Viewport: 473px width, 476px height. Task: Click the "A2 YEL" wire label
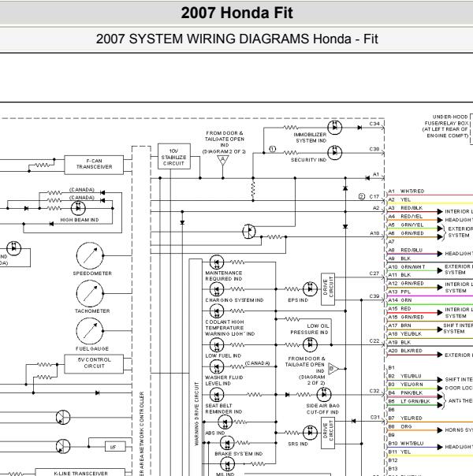(x=400, y=199)
